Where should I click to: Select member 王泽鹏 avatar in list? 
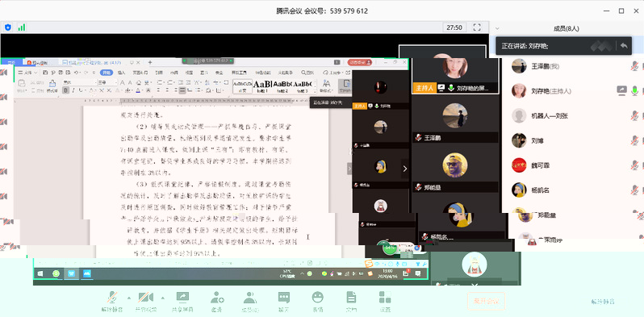(x=519, y=65)
